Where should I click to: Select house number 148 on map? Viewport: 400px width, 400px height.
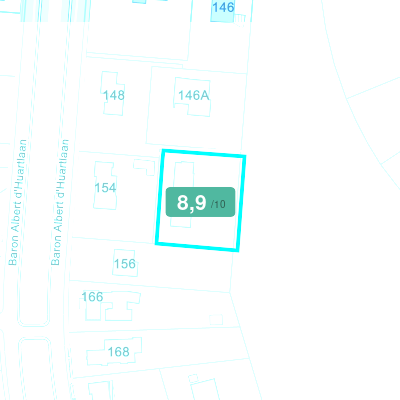(x=114, y=95)
